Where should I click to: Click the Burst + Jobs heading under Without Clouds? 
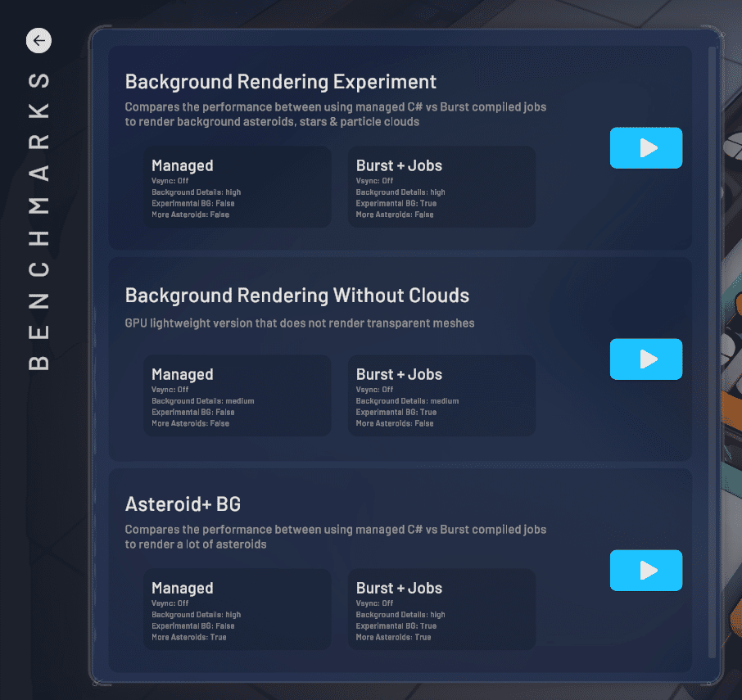pos(399,375)
